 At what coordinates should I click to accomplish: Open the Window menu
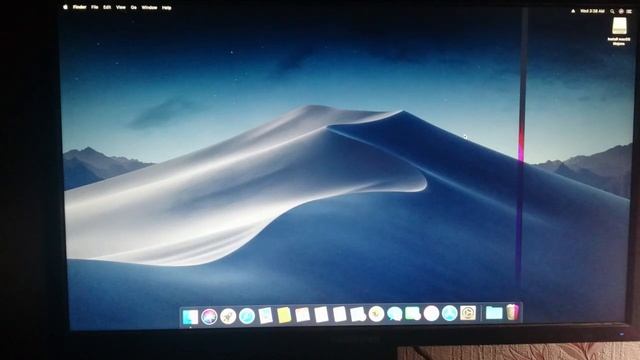(x=149, y=7)
